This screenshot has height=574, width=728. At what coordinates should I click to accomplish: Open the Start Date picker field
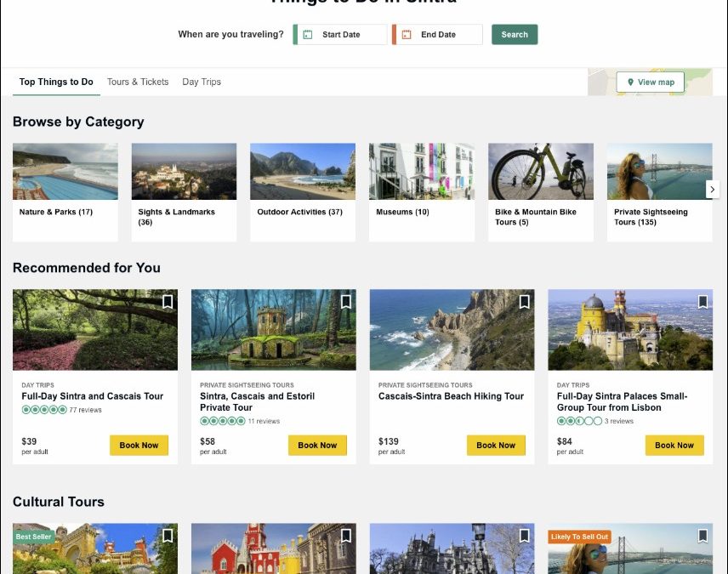pos(341,35)
